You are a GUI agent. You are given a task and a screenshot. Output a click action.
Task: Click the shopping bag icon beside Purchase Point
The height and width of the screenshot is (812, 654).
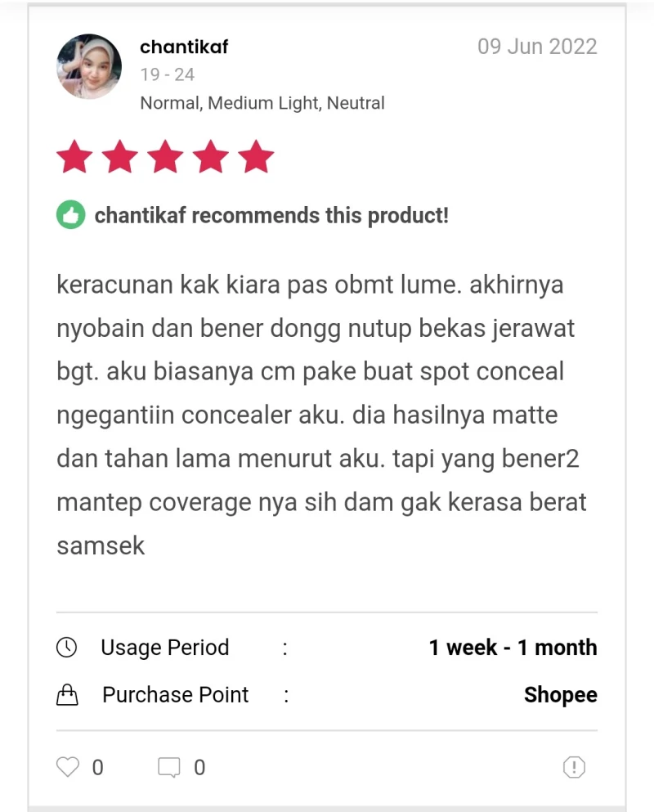pos(67,695)
